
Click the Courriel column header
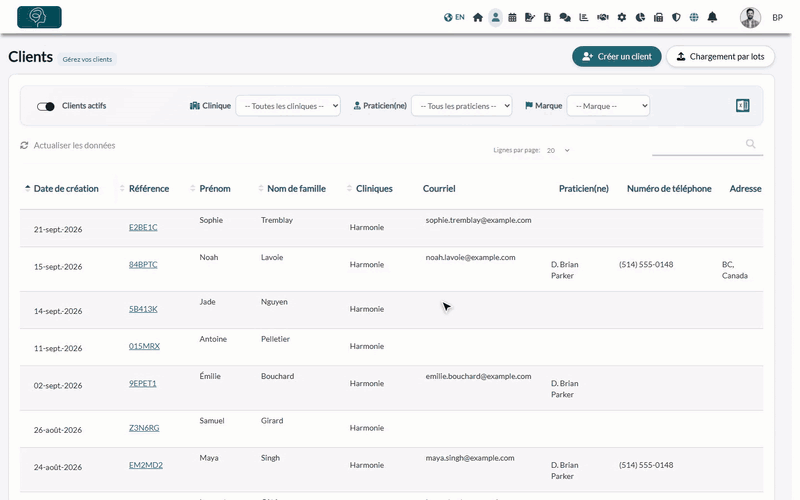(x=439, y=189)
